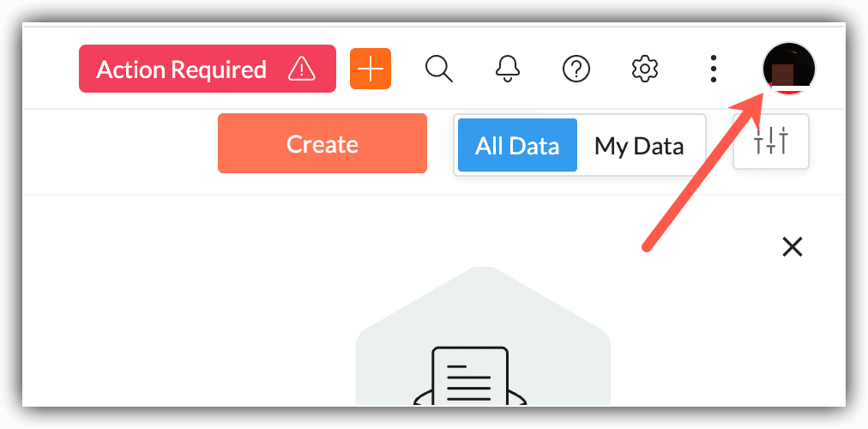
Task: Switch the view to All Data
Action: 517,145
